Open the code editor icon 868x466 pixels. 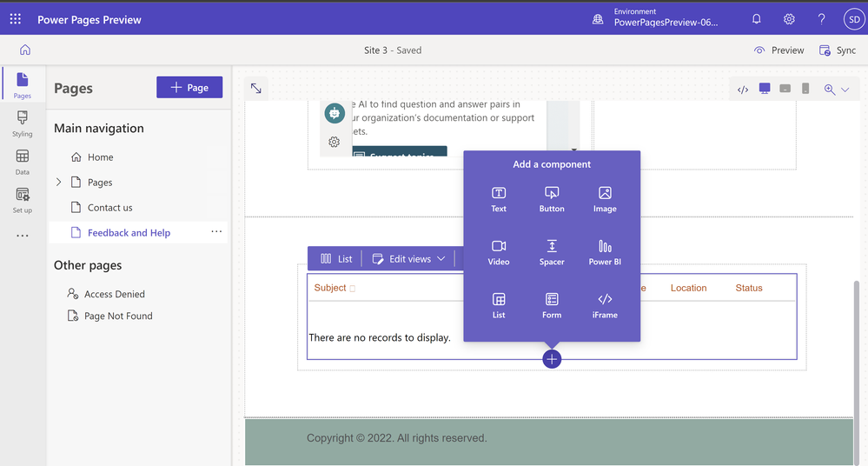click(x=743, y=90)
